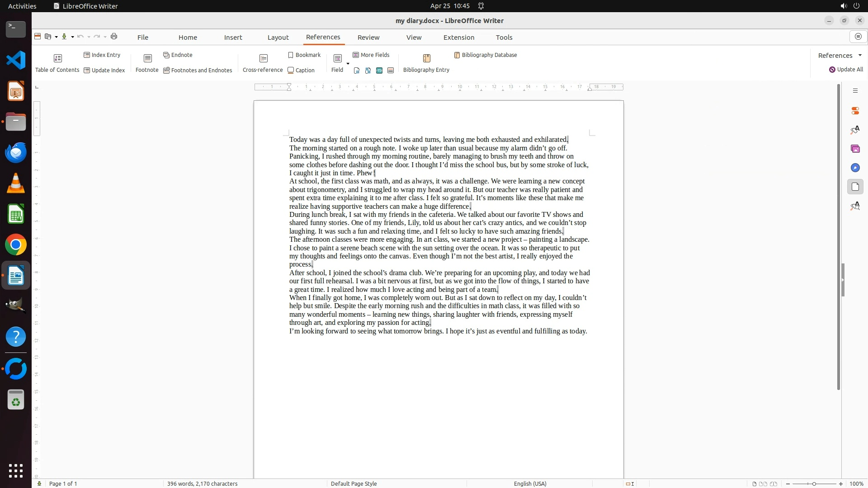Image resolution: width=868 pixels, height=488 pixels.
Task: Open the sidebar Gallery panel
Action: click(x=855, y=149)
